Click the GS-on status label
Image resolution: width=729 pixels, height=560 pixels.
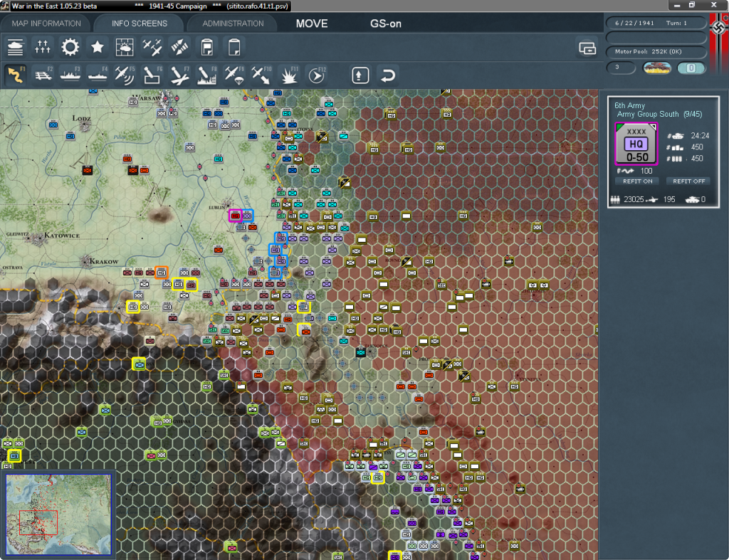pyautogui.click(x=385, y=23)
